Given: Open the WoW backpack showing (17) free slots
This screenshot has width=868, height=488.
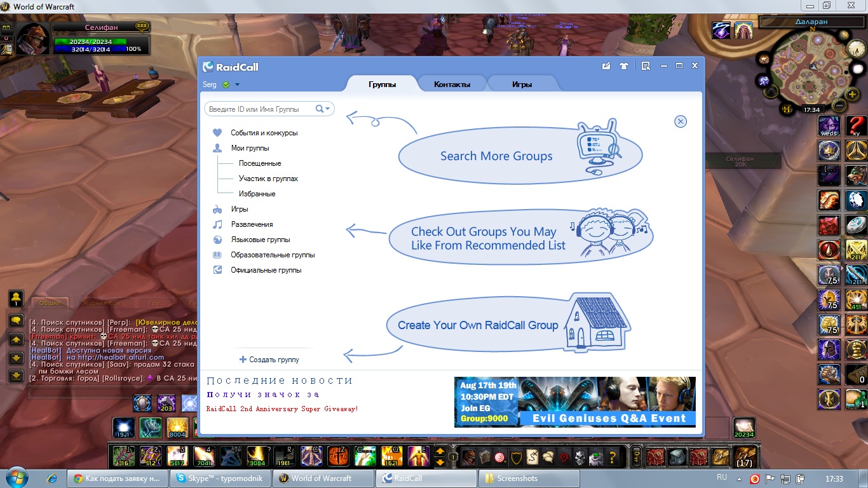Looking at the screenshot, I should click(745, 457).
